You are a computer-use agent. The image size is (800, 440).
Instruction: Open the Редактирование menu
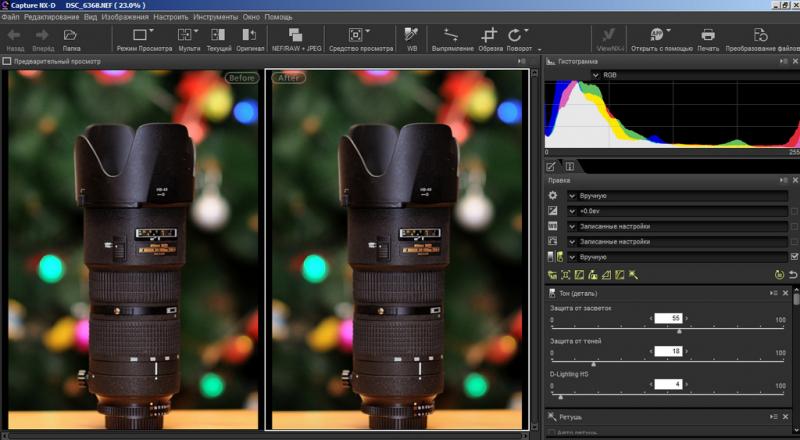pyautogui.click(x=52, y=17)
